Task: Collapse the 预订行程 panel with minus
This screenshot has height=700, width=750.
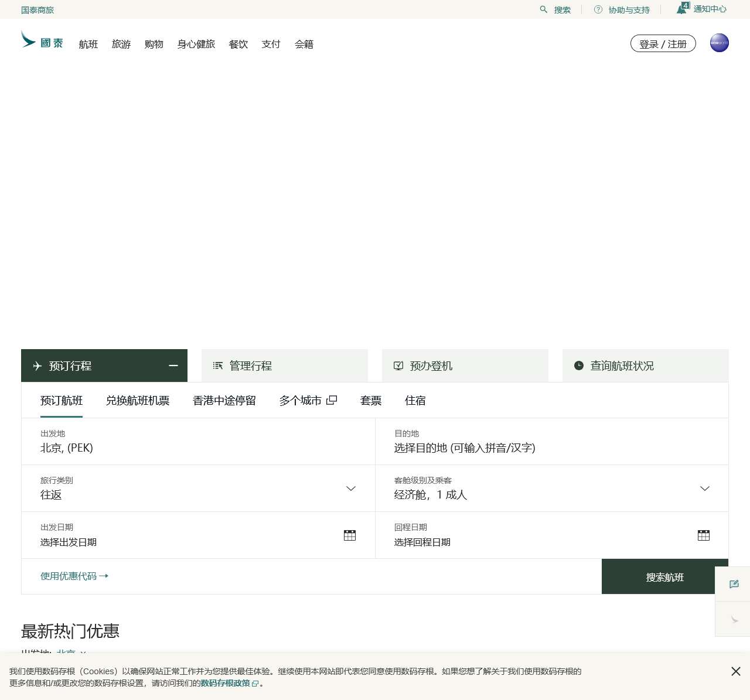Action: click(x=173, y=366)
